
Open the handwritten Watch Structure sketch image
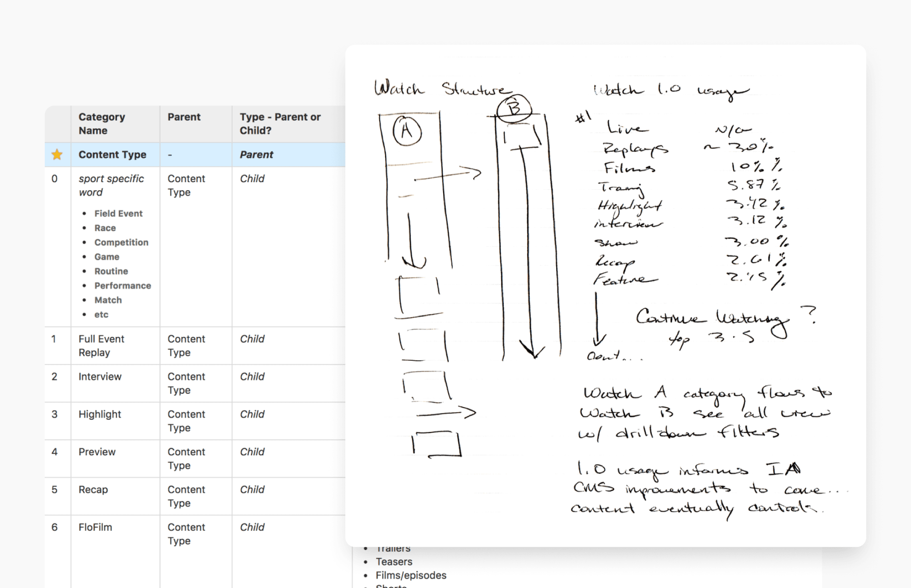tap(605, 296)
